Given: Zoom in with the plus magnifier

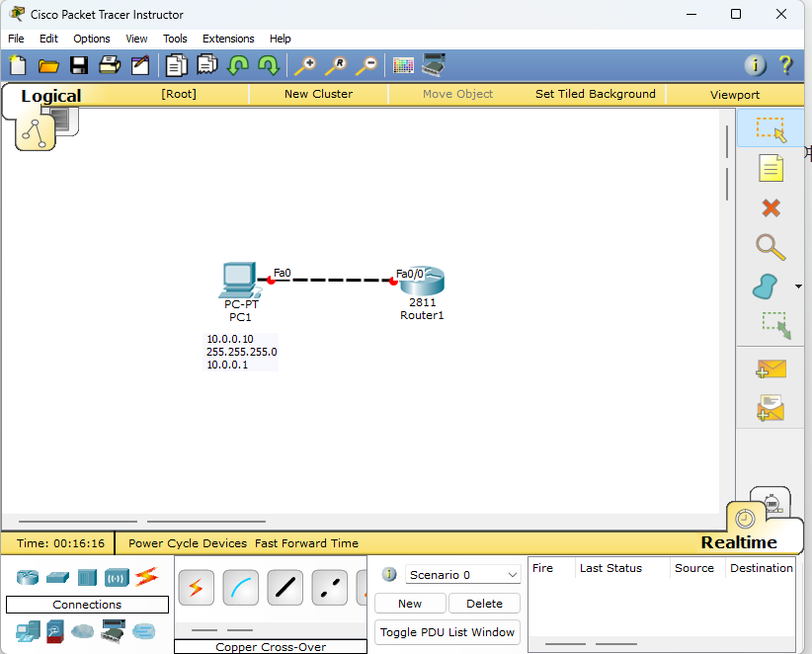Looking at the screenshot, I should pyautogui.click(x=305, y=66).
